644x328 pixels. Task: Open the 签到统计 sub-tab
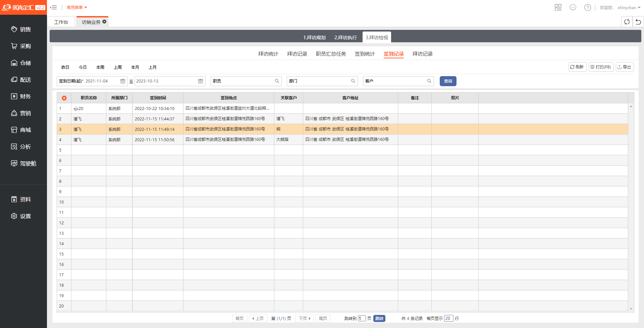click(365, 54)
